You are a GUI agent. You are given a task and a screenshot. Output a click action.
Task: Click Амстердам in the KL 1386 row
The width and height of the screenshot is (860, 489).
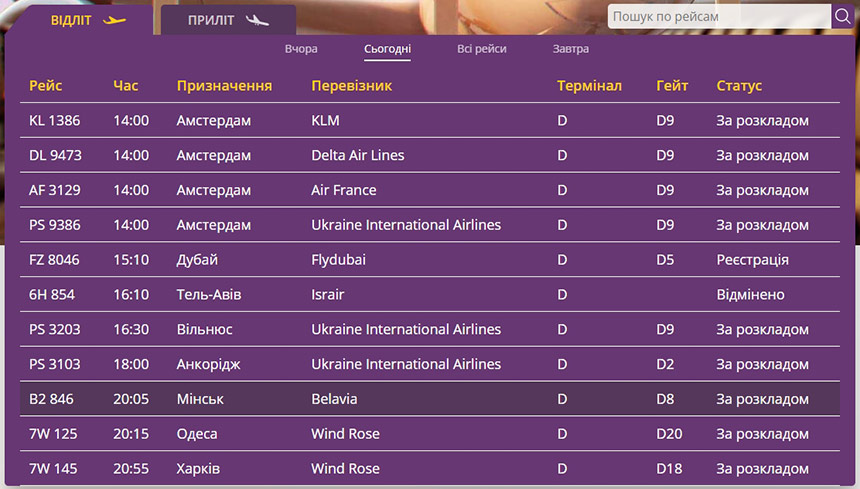click(x=213, y=121)
